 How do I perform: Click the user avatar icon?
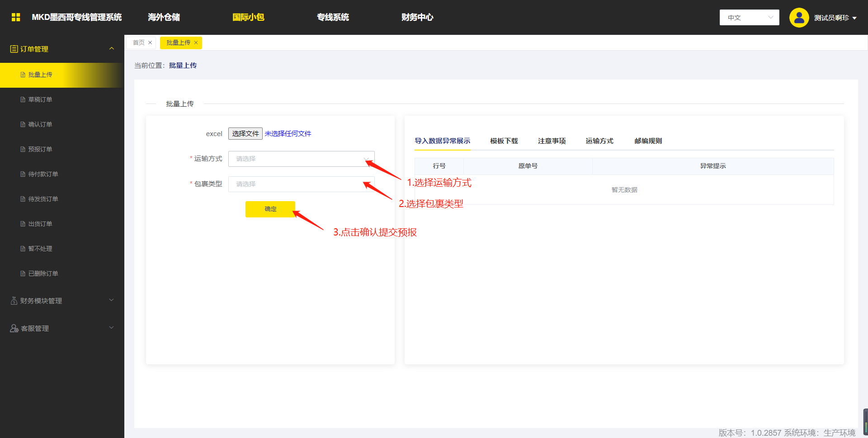[x=799, y=18]
